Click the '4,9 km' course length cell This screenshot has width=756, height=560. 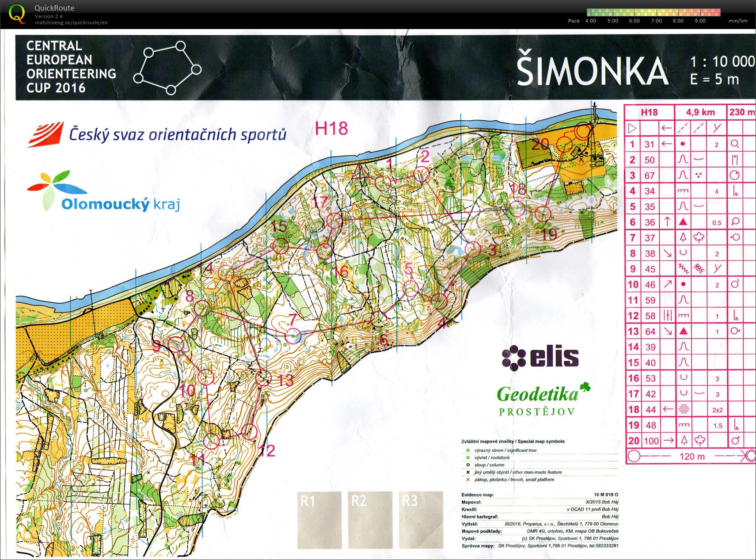pos(700,112)
